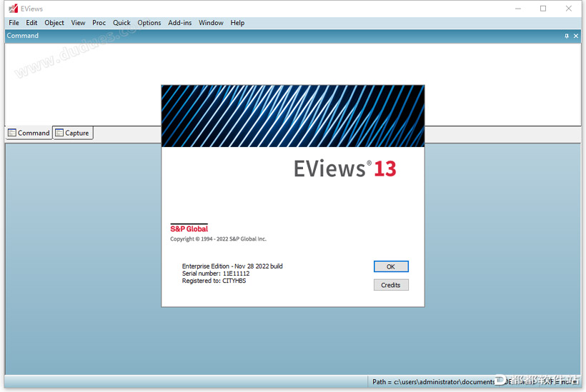Viewport: 586px width, 392px height.
Task: Click the Copyright 1994 - 2022 text
Action: click(218, 239)
